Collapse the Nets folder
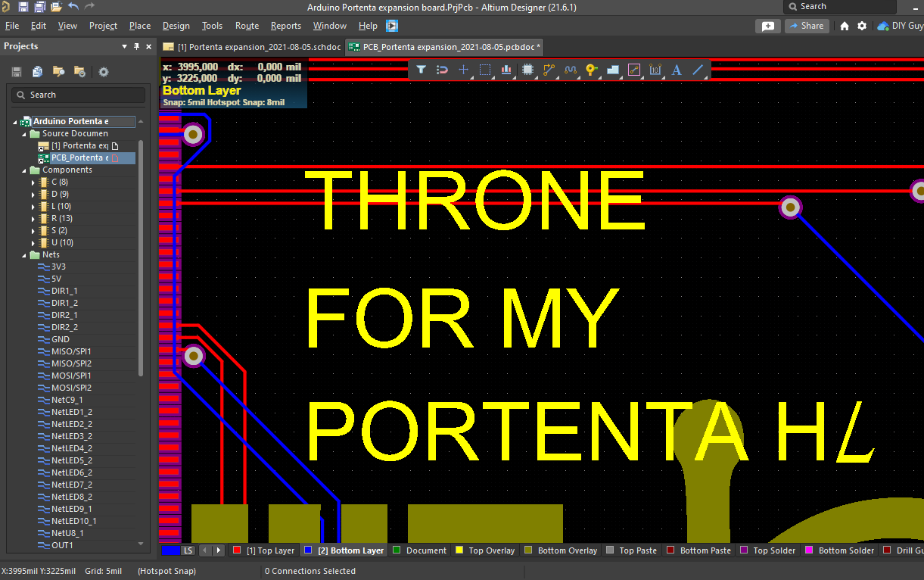 24,255
